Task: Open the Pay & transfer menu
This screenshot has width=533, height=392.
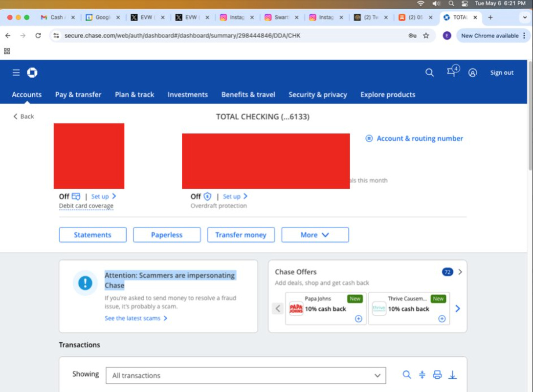Action: tap(78, 95)
